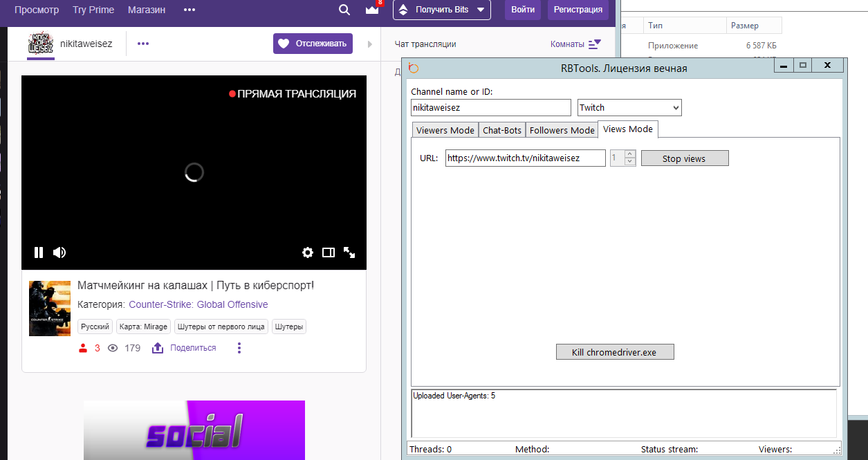This screenshot has height=460, width=868.
Task: Click the search magnifier icon in Twitch header
Action: click(344, 10)
